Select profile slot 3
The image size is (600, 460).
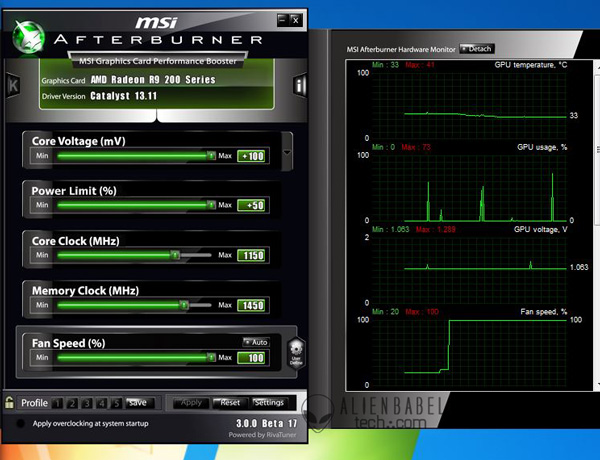click(87, 403)
